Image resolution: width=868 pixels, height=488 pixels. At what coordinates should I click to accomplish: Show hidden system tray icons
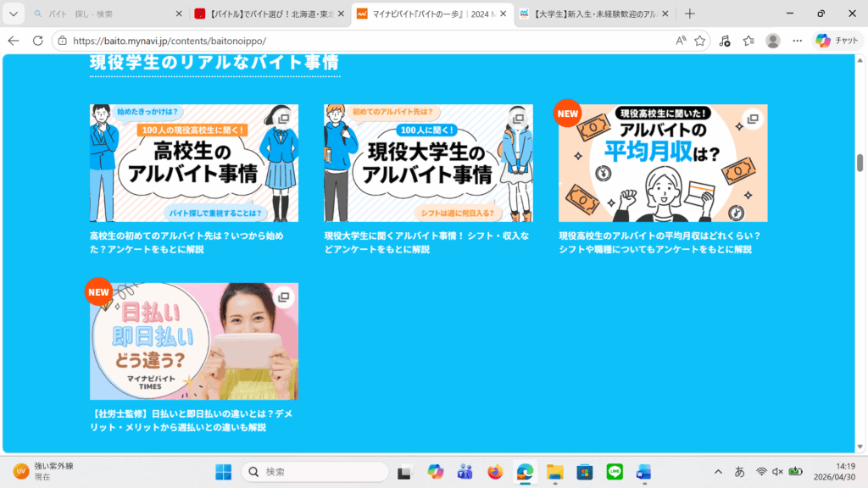click(x=718, y=472)
